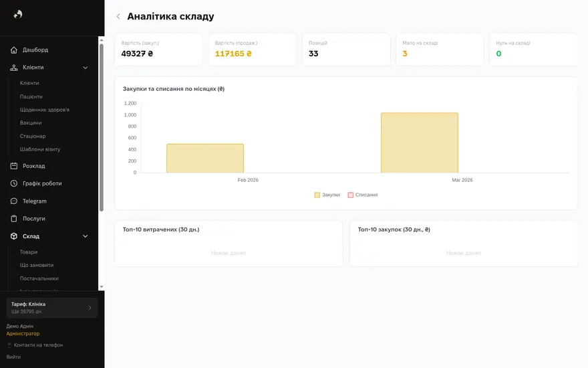Click the Feb 2026 axis label
The width and height of the screenshot is (588, 368).
click(x=248, y=180)
